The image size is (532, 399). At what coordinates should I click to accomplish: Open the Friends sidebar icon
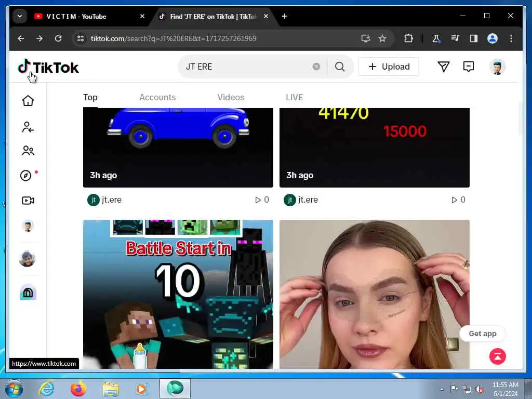click(28, 151)
